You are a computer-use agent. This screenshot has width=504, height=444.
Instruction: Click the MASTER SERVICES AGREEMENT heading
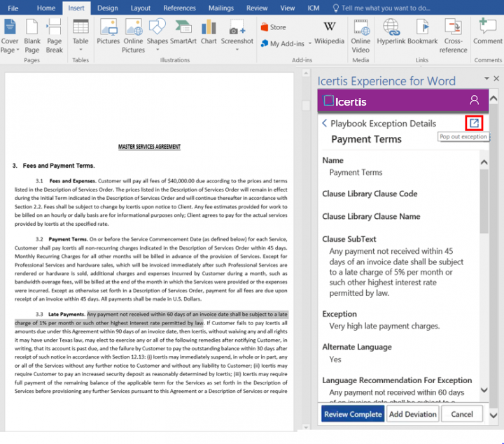click(149, 147)
